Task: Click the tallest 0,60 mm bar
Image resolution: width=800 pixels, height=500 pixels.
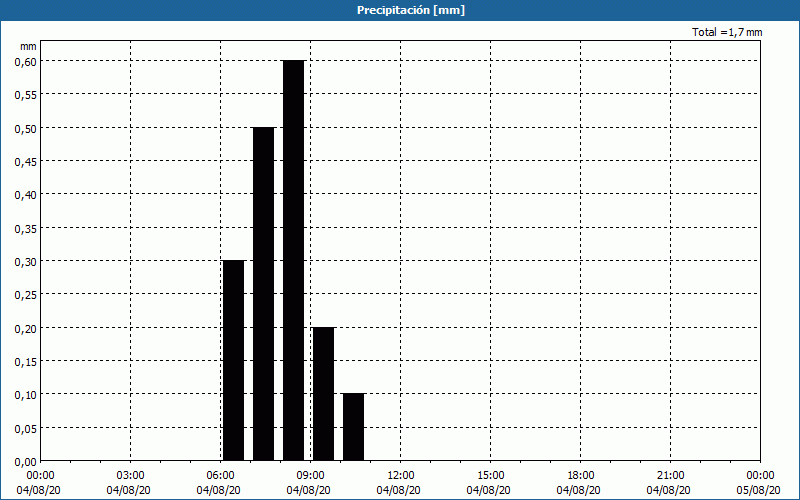Action: coord(293,261)
